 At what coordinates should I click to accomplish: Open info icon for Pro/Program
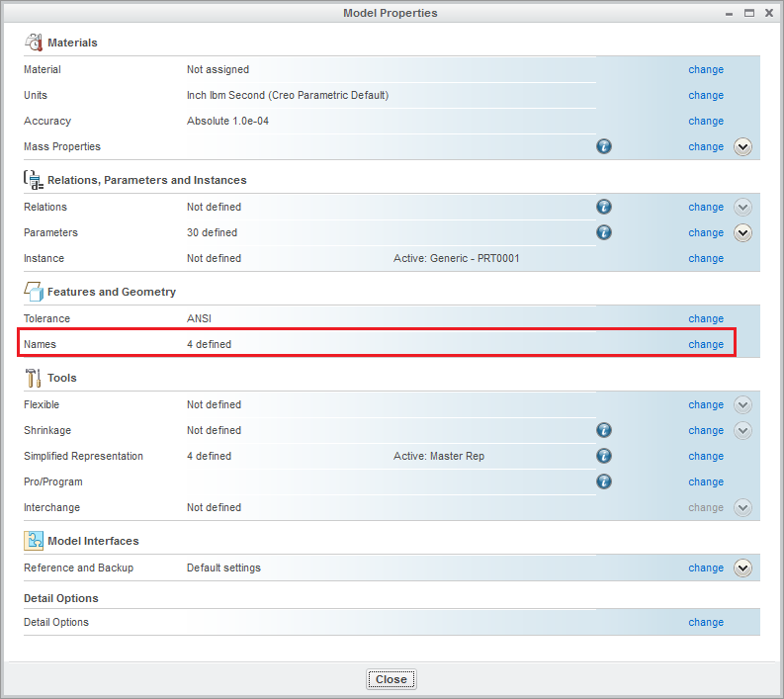(x=604, y=481)
